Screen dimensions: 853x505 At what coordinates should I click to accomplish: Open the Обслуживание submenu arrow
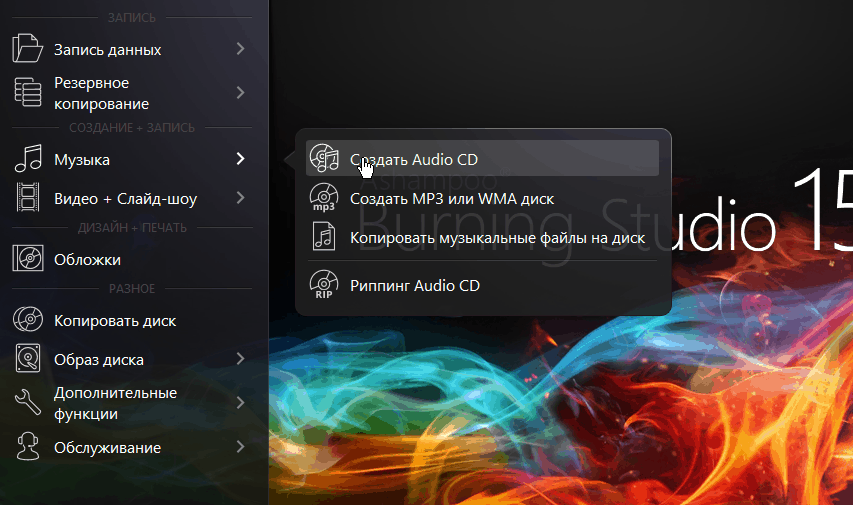240,447
